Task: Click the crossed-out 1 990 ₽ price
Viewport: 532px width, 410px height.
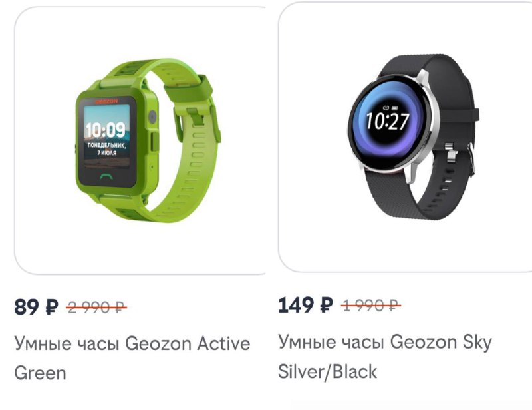Action: pyautogui.click(x=371, y=306)
